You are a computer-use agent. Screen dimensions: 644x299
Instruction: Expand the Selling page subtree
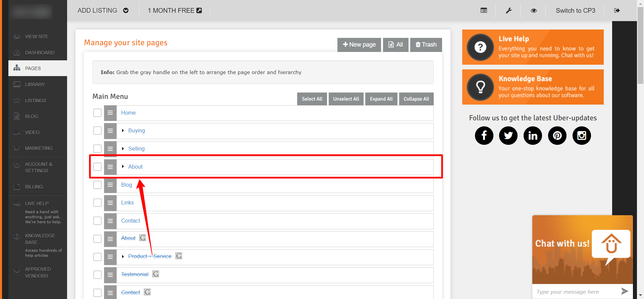123,148
